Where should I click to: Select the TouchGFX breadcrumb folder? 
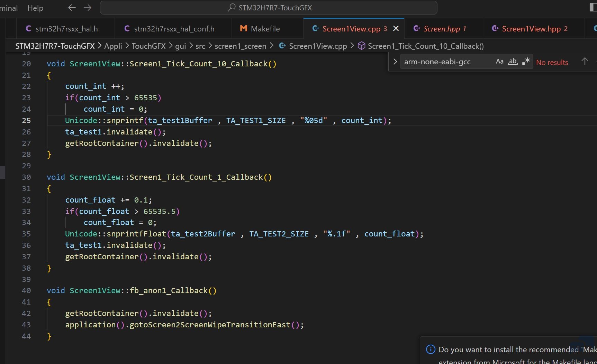148,46
